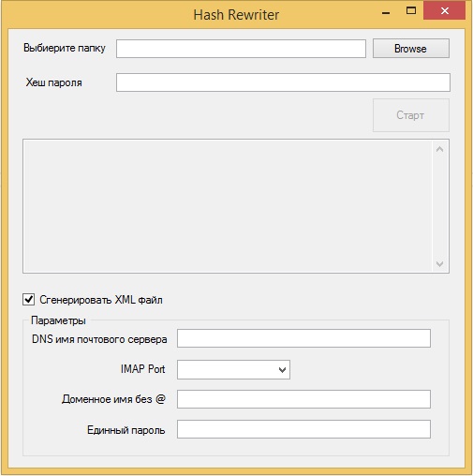Click the DNS имя почтового сервера field
Image resolution: width=473 pixels, height=476 pixels.
coord(303,338)
